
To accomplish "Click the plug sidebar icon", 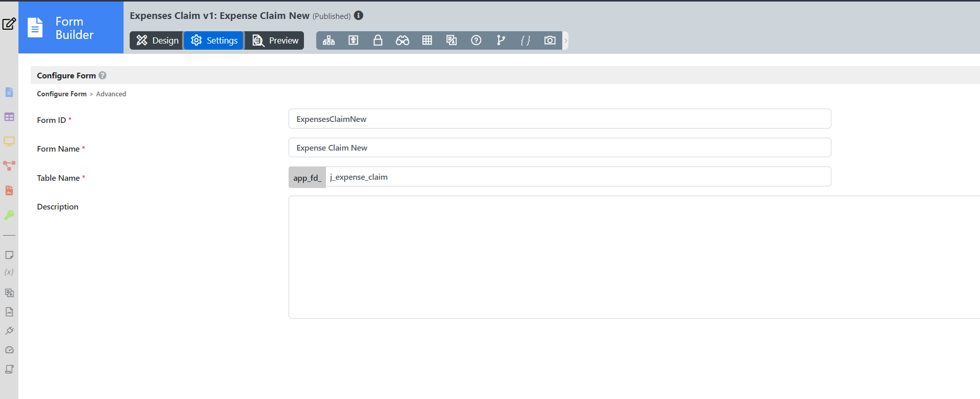I will coord(9,331).
